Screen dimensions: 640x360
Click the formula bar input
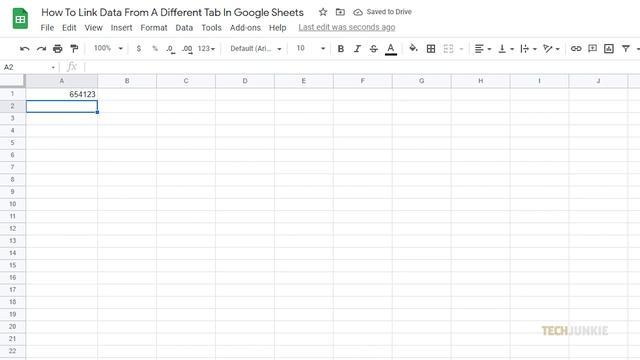361,67
